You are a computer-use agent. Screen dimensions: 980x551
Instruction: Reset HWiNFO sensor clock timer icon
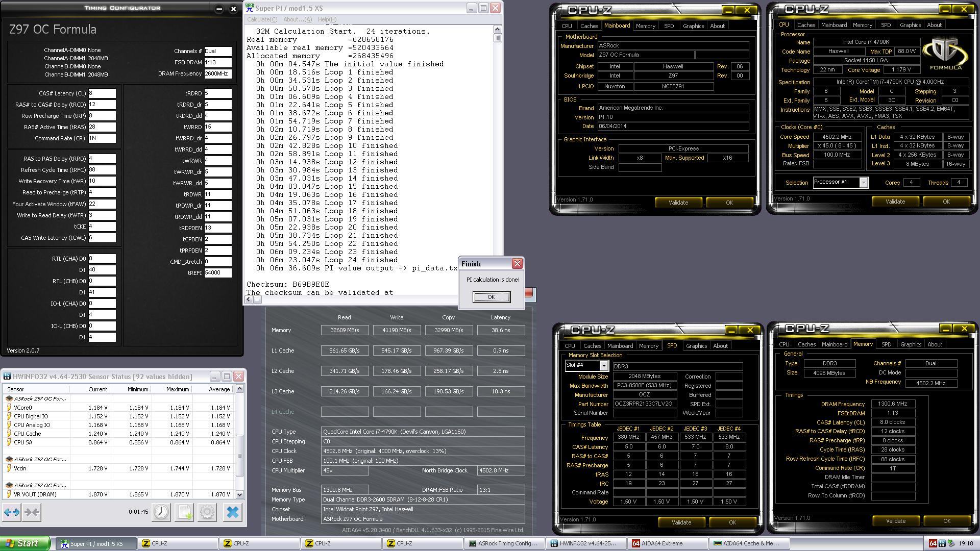161,512
